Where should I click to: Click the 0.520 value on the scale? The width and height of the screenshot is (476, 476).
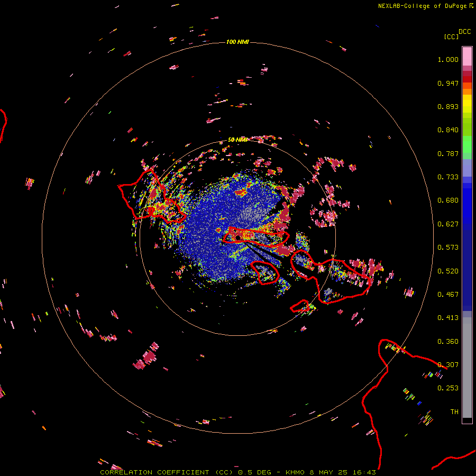(x=448, y=271)
